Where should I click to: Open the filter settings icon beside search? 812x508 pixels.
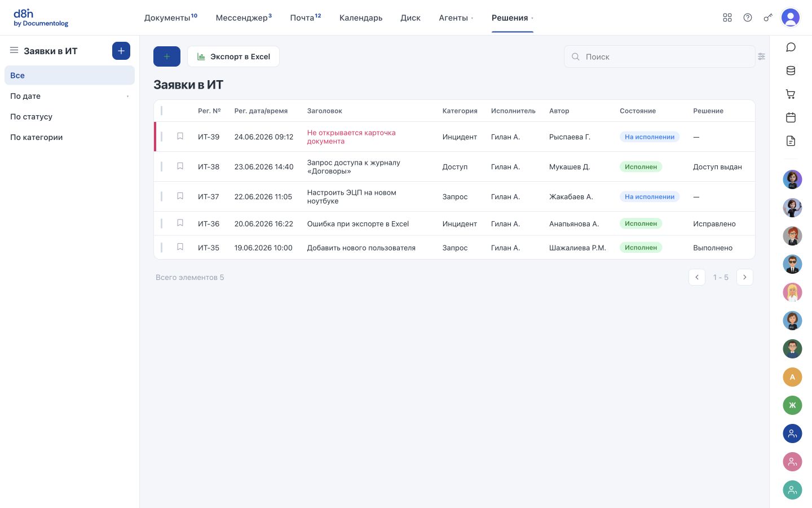[x=762, y=56]
